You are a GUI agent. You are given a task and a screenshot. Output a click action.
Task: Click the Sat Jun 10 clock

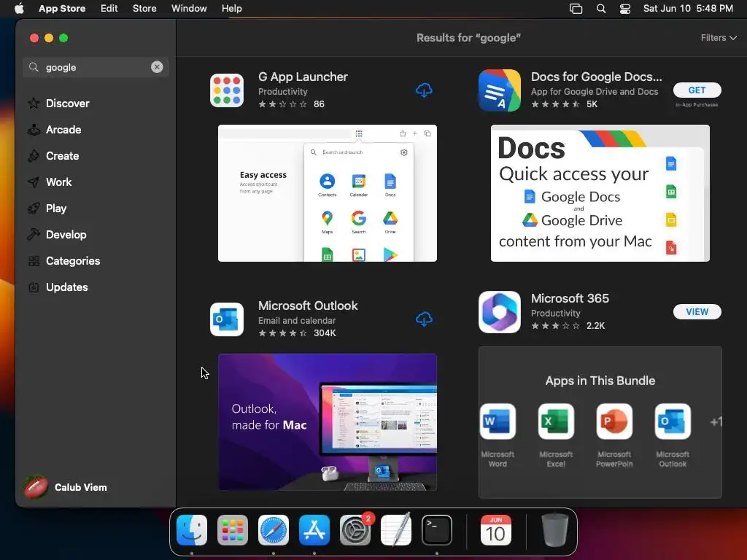click(688, 9)
